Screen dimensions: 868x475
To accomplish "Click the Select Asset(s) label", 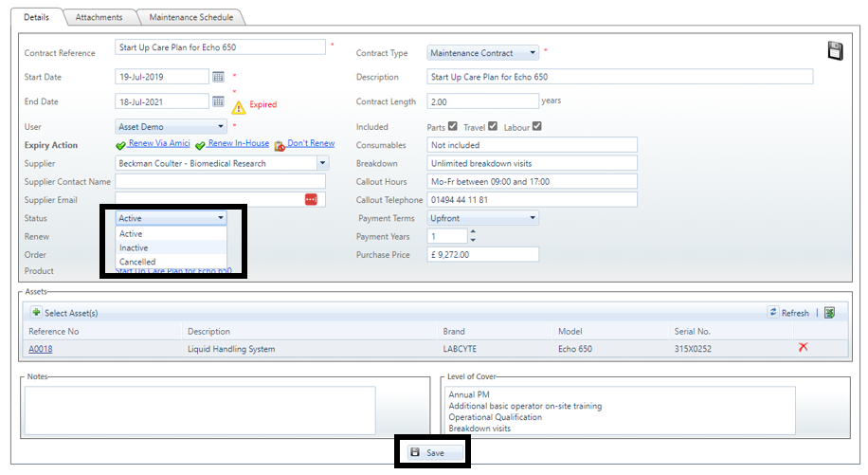I will 71,313.
